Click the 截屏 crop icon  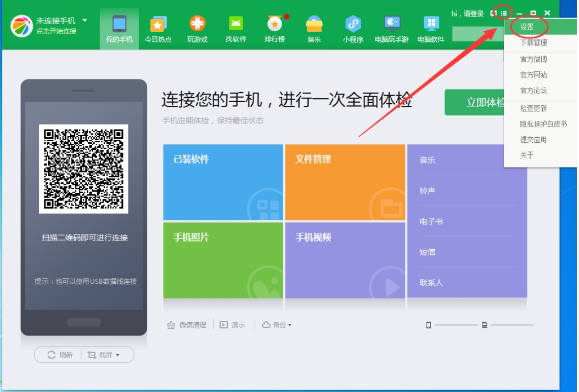coord(92,355)
